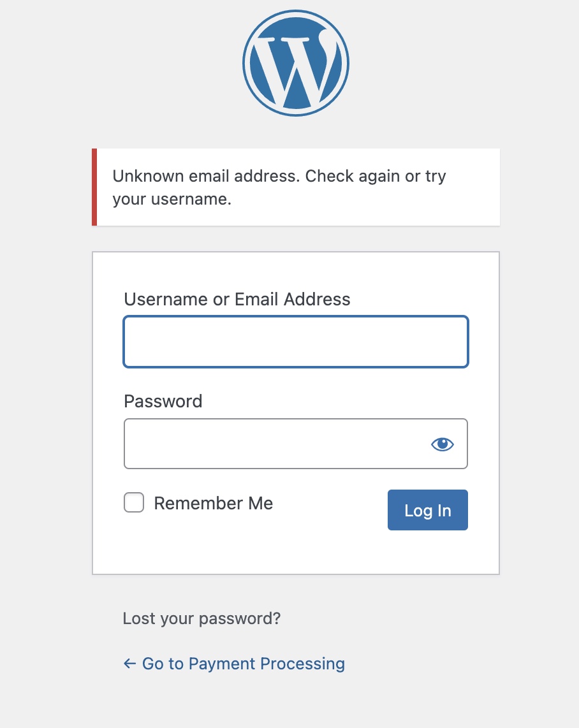Enable the Remember Me checkbox
Viewport: 579px width, 728px height.
click(134, 503)
